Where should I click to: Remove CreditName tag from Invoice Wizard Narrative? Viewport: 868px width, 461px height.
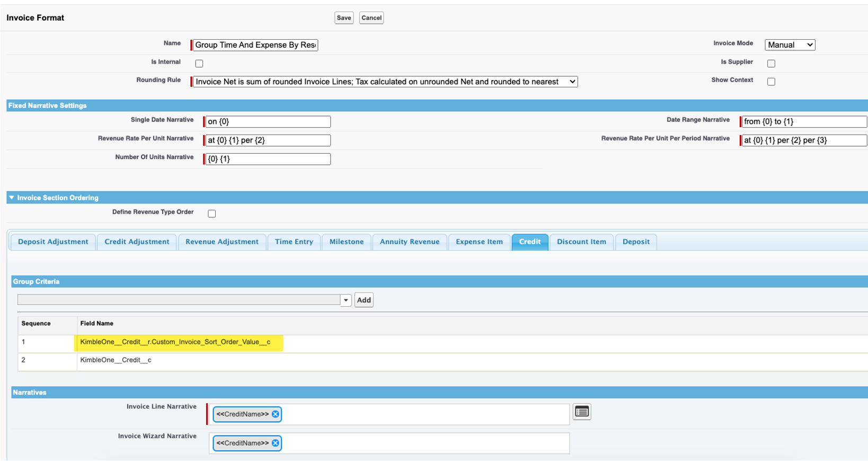click(x=276, y=443)
